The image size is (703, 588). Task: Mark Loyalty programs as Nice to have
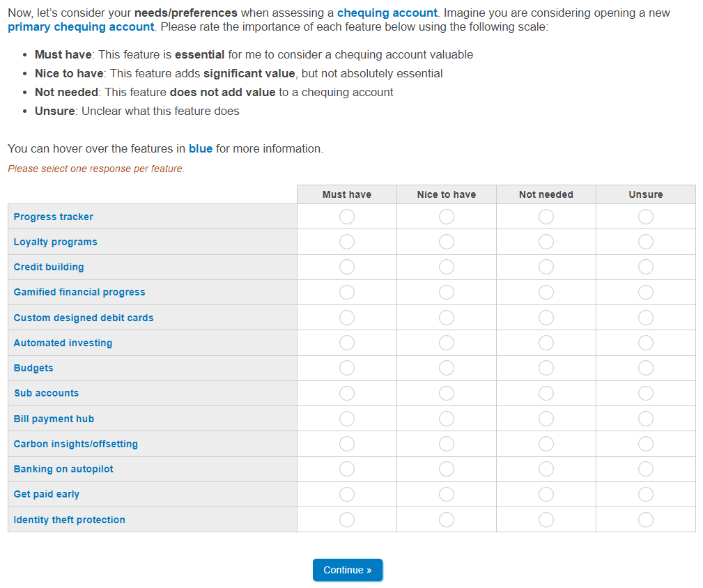click(447, 242)
